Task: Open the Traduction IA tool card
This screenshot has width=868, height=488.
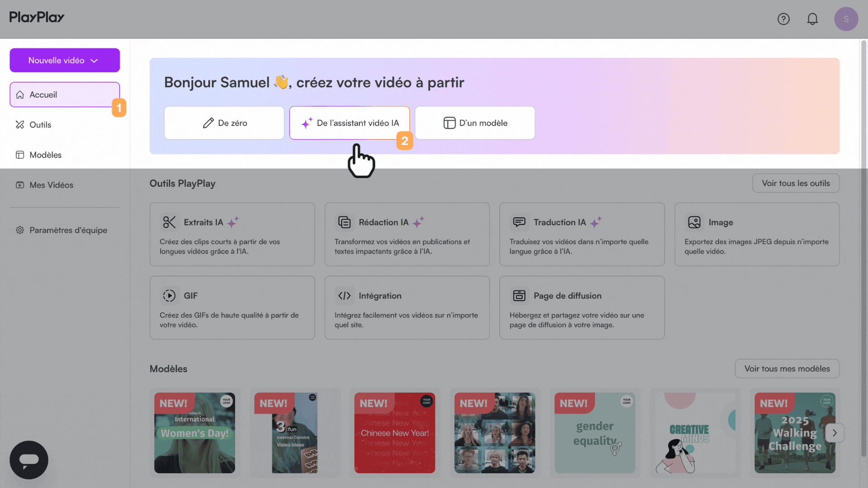Action: [582, 234]
